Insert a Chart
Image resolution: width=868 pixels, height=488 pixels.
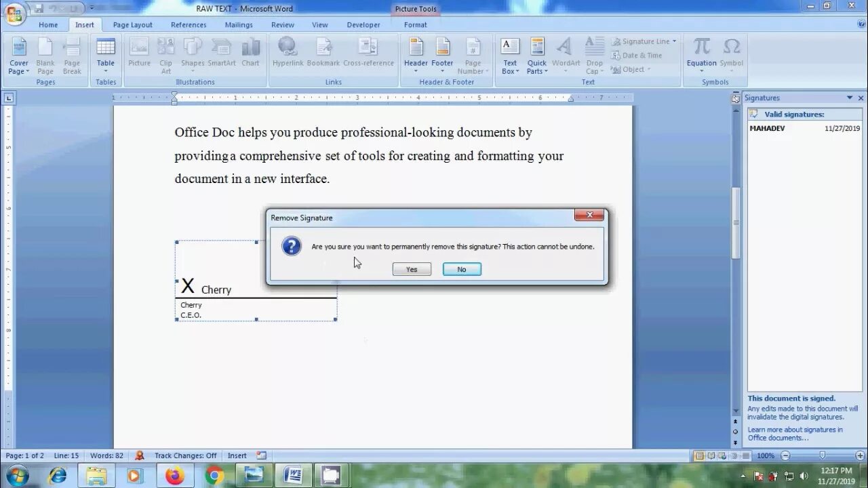[250, 53]
